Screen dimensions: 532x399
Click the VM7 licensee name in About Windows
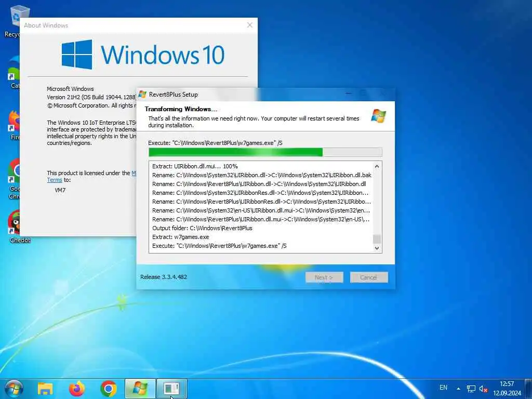pyautogui.click(x=60, y=190)
